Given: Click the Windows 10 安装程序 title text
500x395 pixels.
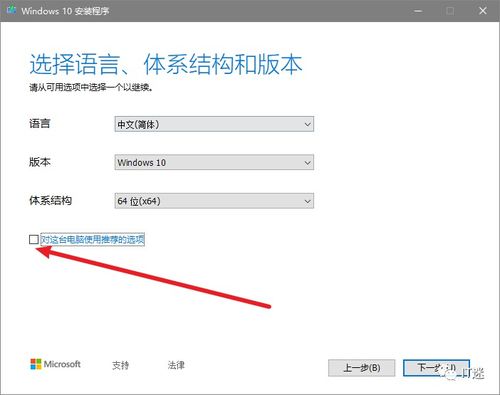Looking at the screenshot, I should [x=65, y=11].
